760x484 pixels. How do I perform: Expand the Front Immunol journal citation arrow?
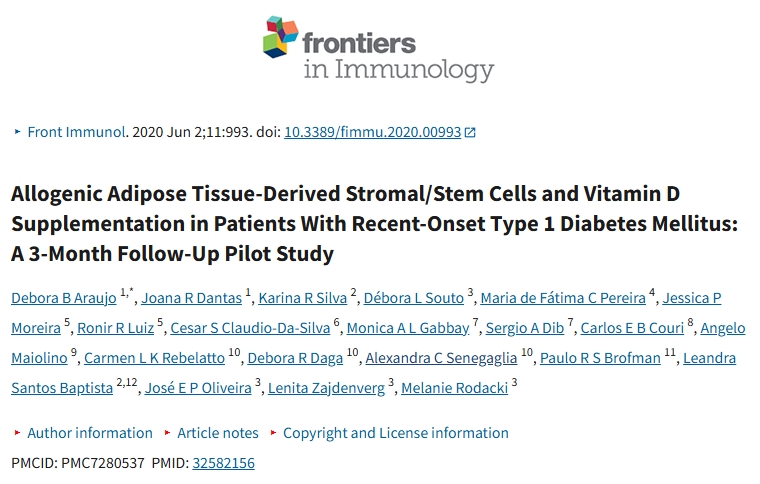[x=17, y=132]
